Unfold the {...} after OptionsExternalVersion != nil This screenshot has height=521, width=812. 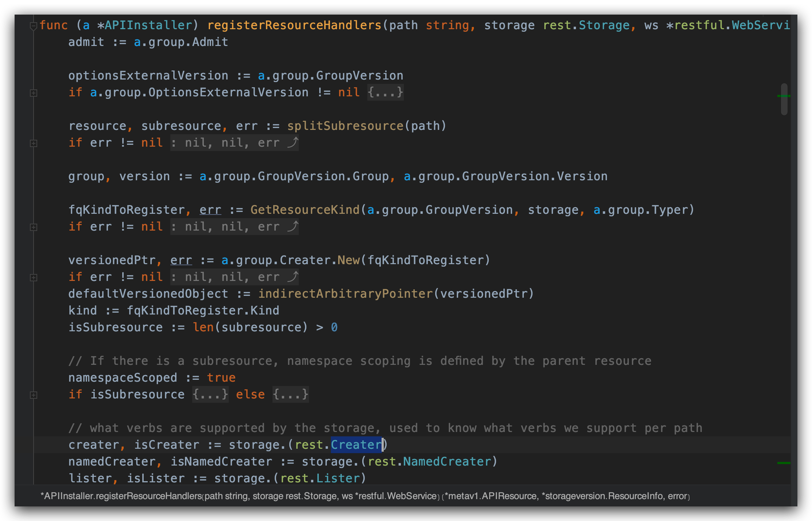click(x=385, y=92)
